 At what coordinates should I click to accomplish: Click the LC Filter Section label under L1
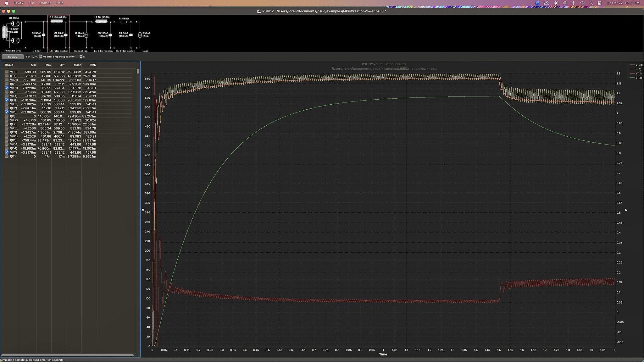[x=59, y=51]
